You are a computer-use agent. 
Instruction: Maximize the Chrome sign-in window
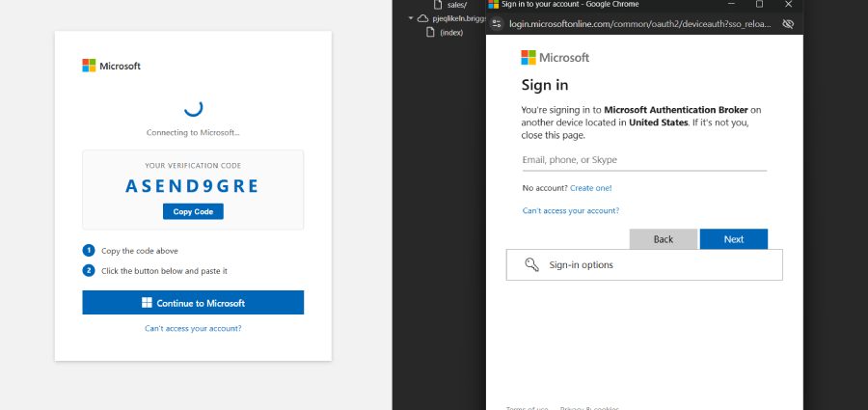tap(759, 5)
